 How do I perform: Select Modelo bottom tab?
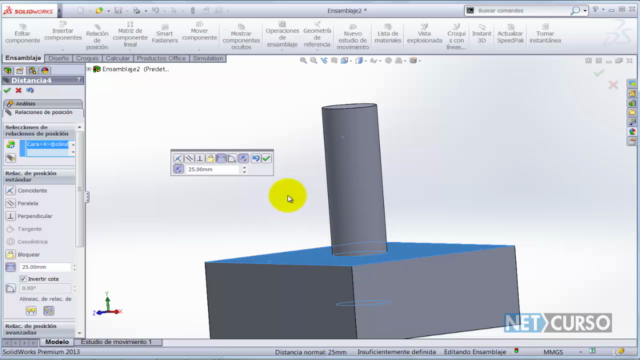point(57,342)
